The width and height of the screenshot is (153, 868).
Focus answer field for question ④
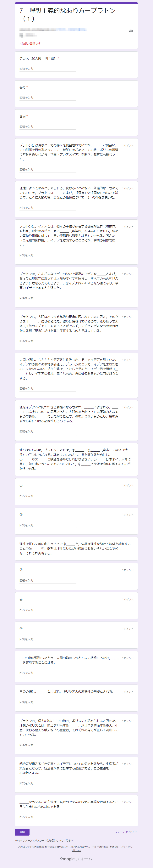point(48,610)
